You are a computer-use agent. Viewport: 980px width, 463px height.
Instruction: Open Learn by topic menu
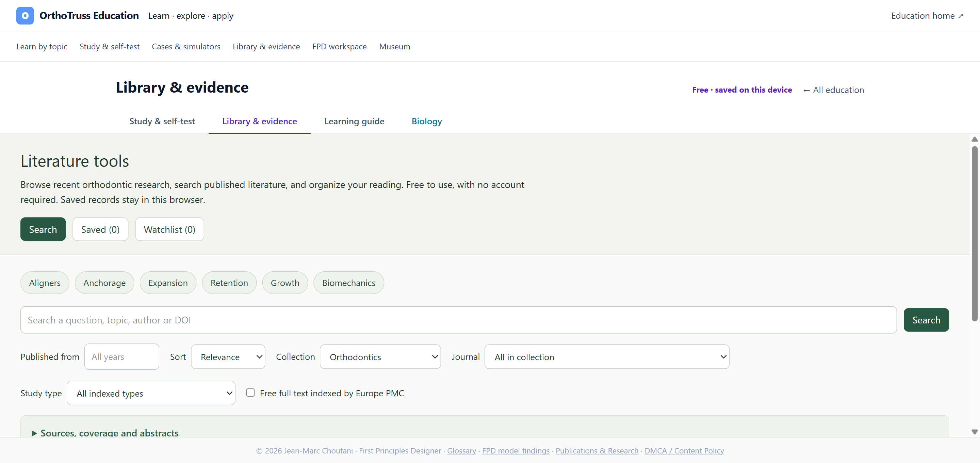(42, 46)
